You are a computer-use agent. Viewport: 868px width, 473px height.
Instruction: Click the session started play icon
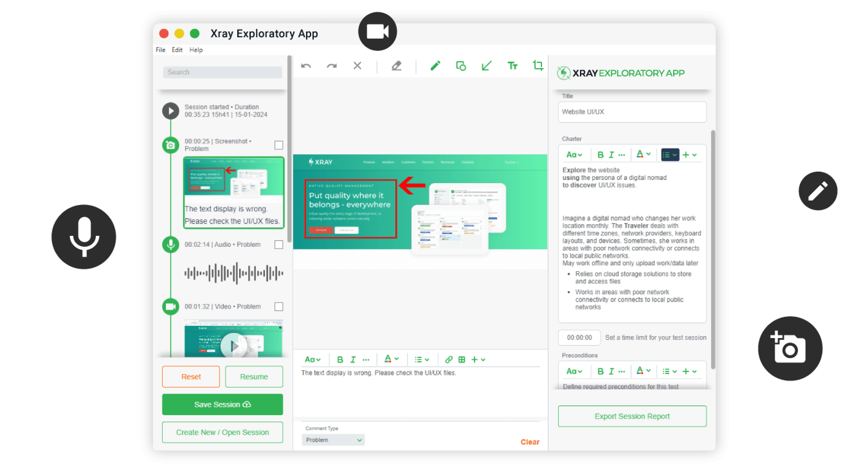[x=170, y=111]
